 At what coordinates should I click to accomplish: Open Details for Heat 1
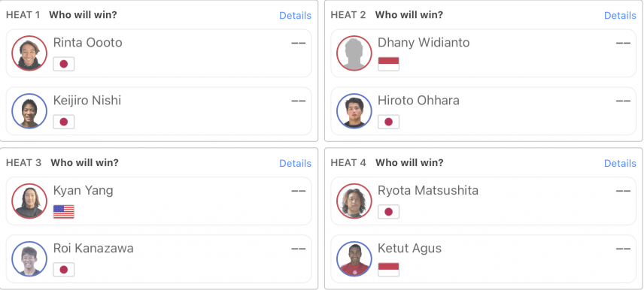pos(296,16)
